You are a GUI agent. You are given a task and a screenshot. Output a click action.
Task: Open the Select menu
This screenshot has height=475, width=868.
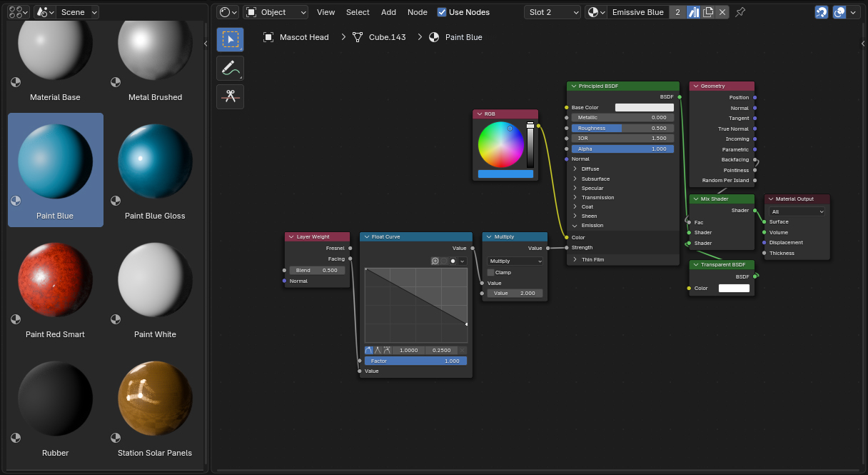coord(358,12)
